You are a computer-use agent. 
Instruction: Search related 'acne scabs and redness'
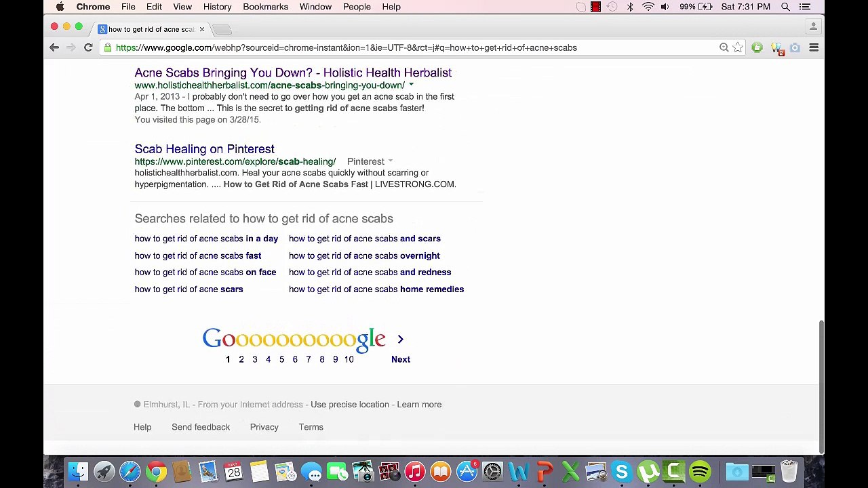[x=370, y=272]
